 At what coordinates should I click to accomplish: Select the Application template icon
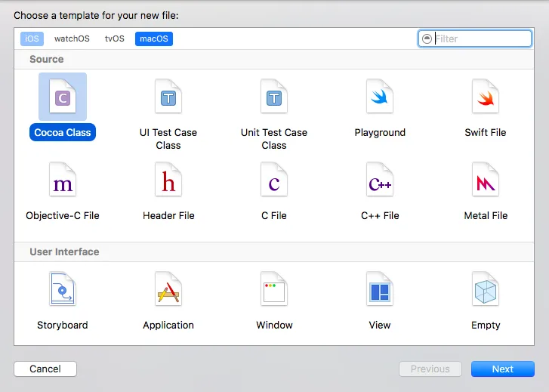coord(168,289)
